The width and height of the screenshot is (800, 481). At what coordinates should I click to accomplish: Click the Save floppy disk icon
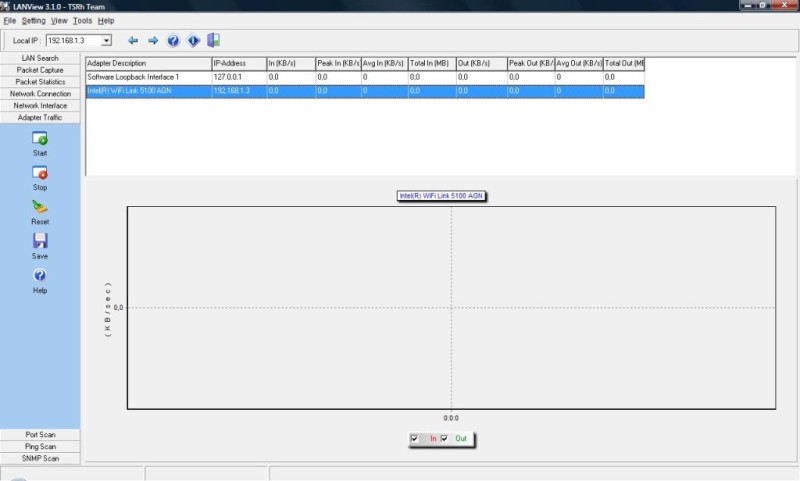pyautogui.click(x=40, y=241)
